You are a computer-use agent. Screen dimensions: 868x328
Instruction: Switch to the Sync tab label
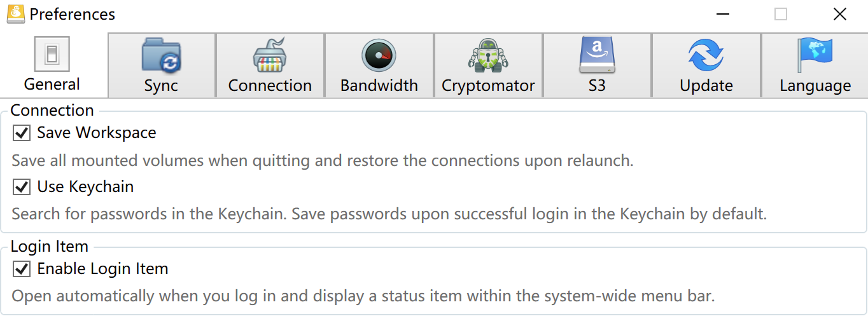[x=161, y=86]
